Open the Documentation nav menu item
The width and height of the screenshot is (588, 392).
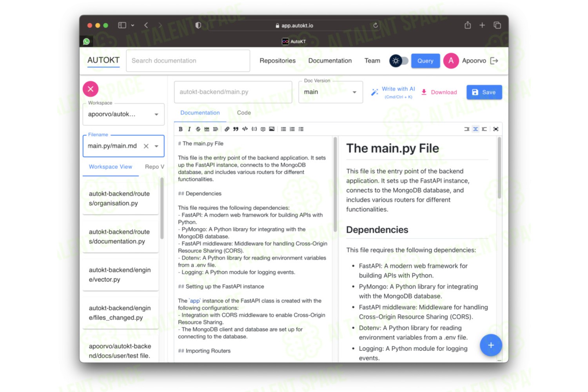(330, 61)
